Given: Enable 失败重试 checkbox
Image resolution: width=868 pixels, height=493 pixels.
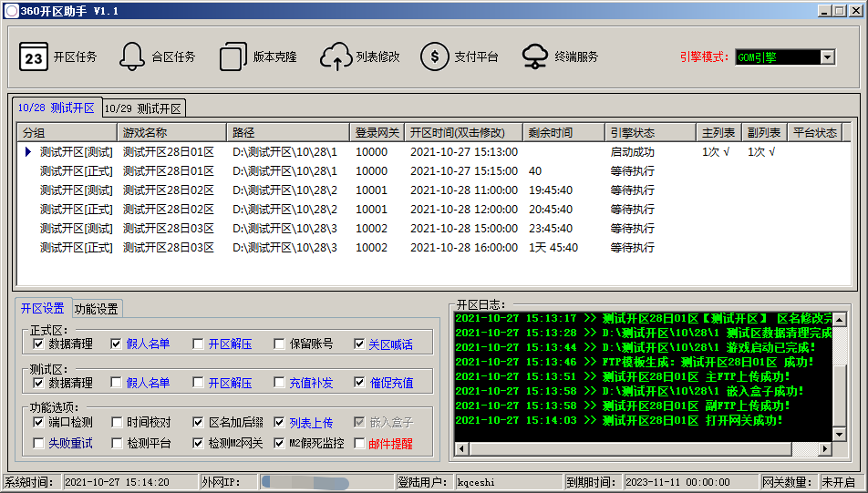Looking at the screenshot, I should (x=38, y=443).
